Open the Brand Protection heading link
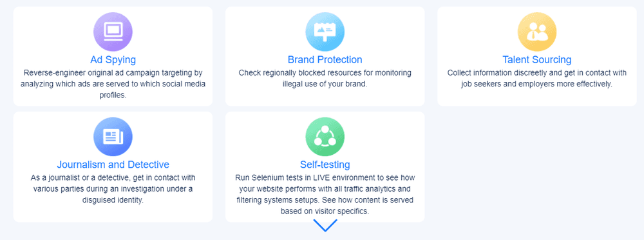Viewport: 644px width, 240px height. click(x=325, y=60)
